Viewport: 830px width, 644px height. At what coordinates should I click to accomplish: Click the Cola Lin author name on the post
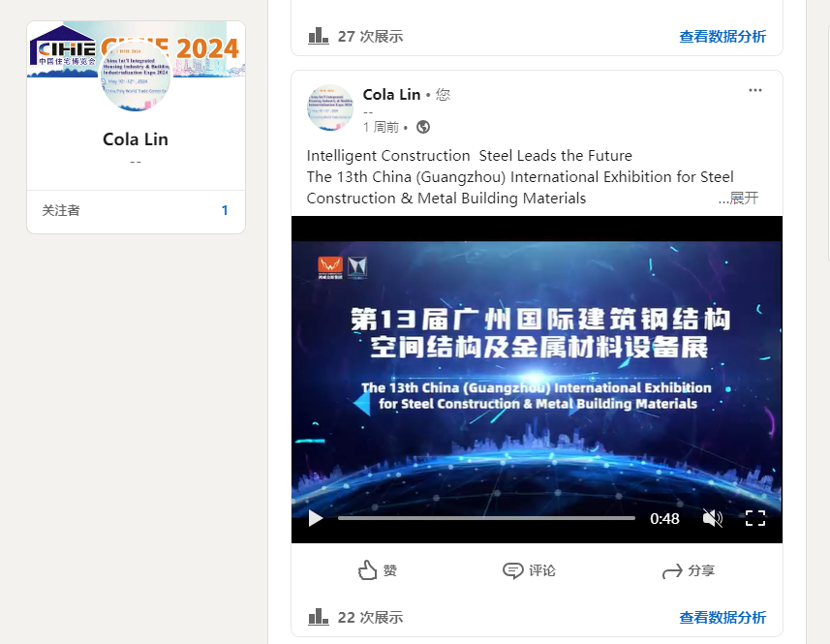click(391, 94)
